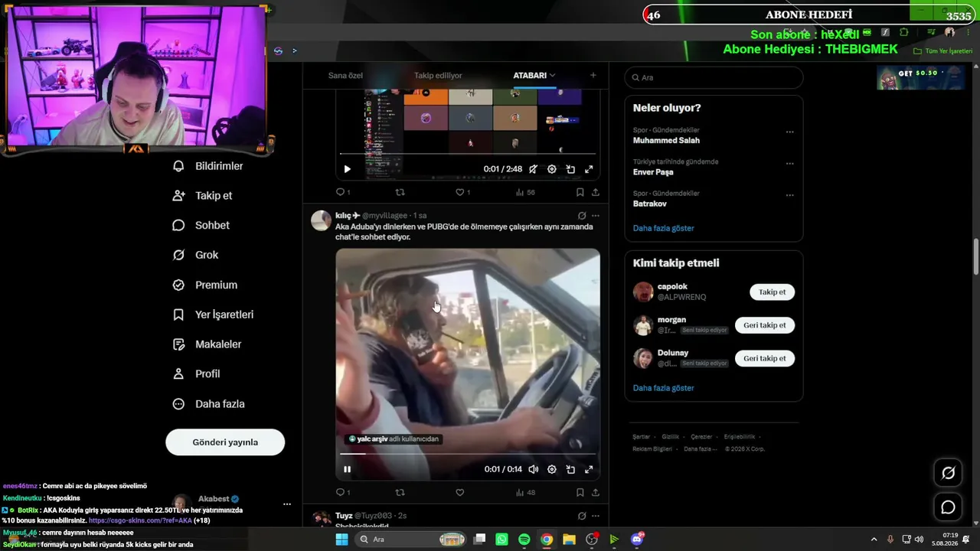Launch Grok from the sidebar
This screenshot has width=980, height=551.
[x=196, y=255]
